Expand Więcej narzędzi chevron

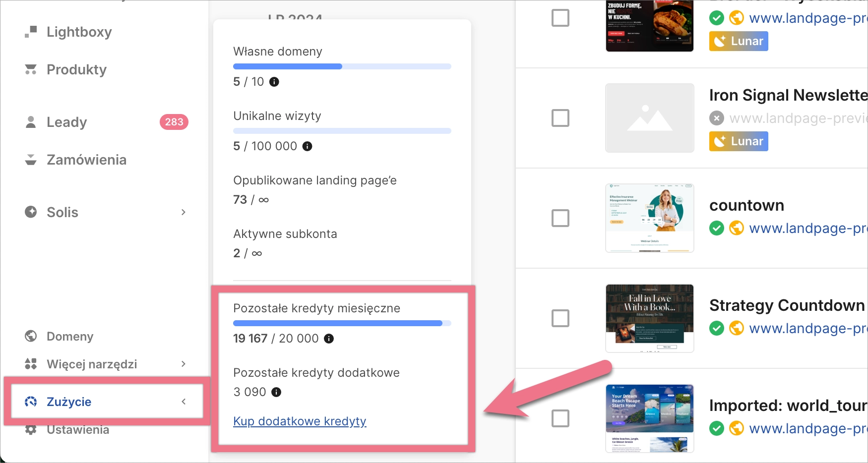[x=184, y=364]
